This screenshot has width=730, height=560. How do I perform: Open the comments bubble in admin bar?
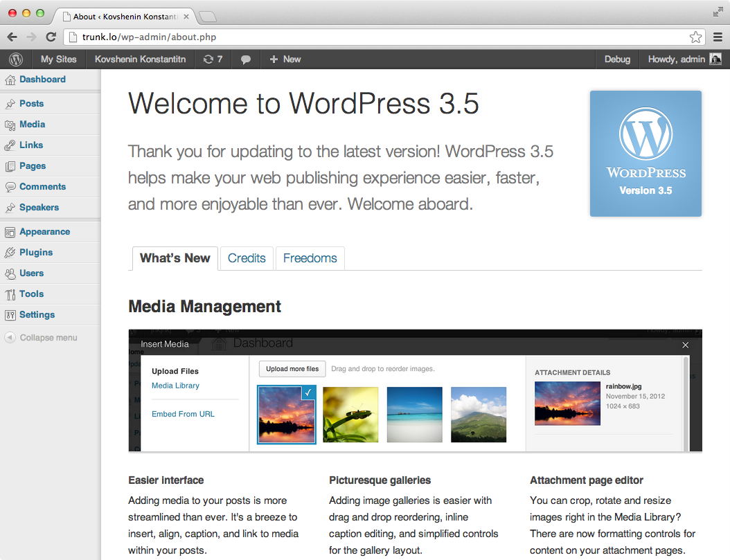tap(246, 60)
